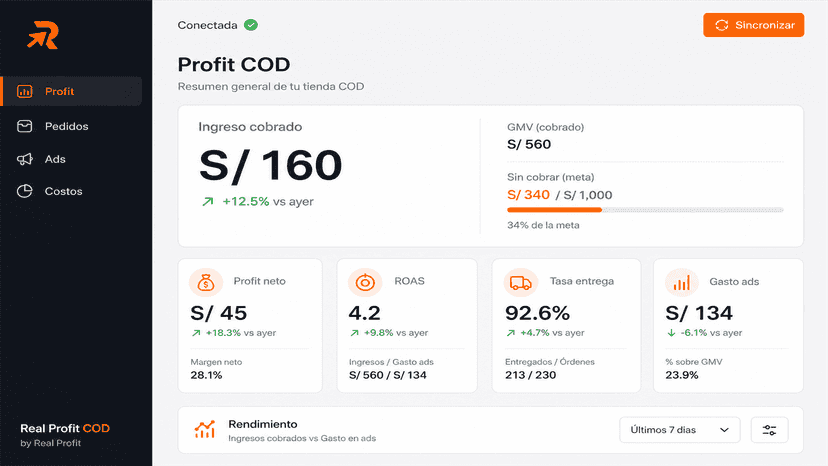The width and height of the screenshot is (828, 466).
Task: Click the ROAS value 4.2
Action: click(364, 313)
